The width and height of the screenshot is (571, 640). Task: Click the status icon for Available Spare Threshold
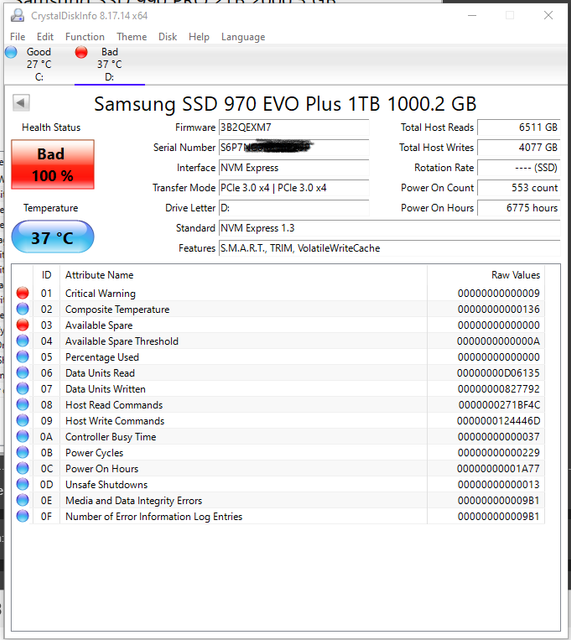pos(23,341)
